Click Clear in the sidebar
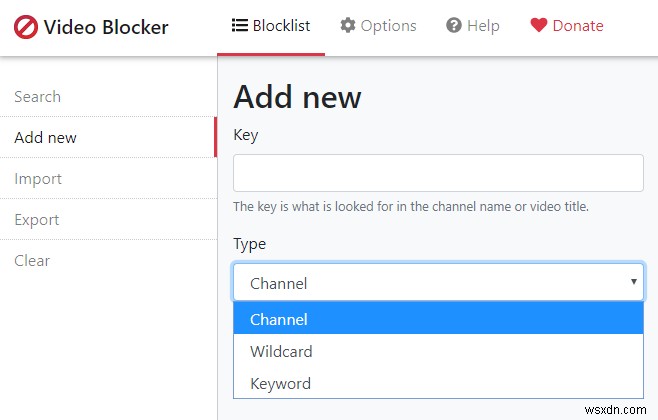Viewport: 658px width, 420px height. pyautogui.click(x=32, y=261)
